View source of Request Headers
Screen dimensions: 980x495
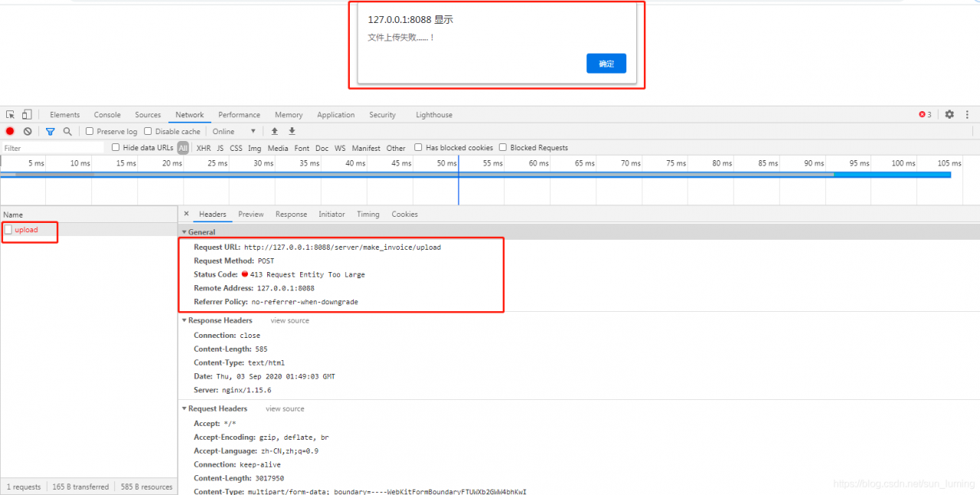click(x=285, y=409)
